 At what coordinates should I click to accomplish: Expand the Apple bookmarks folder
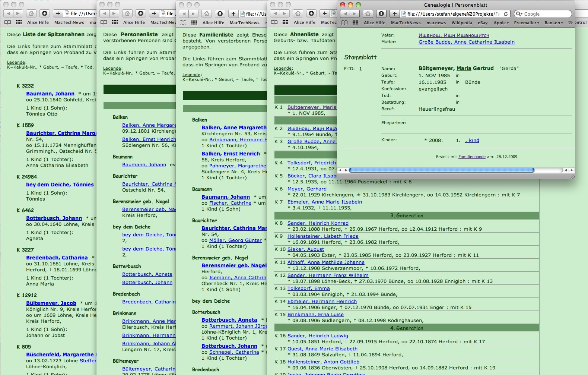(x=501, y=23)
